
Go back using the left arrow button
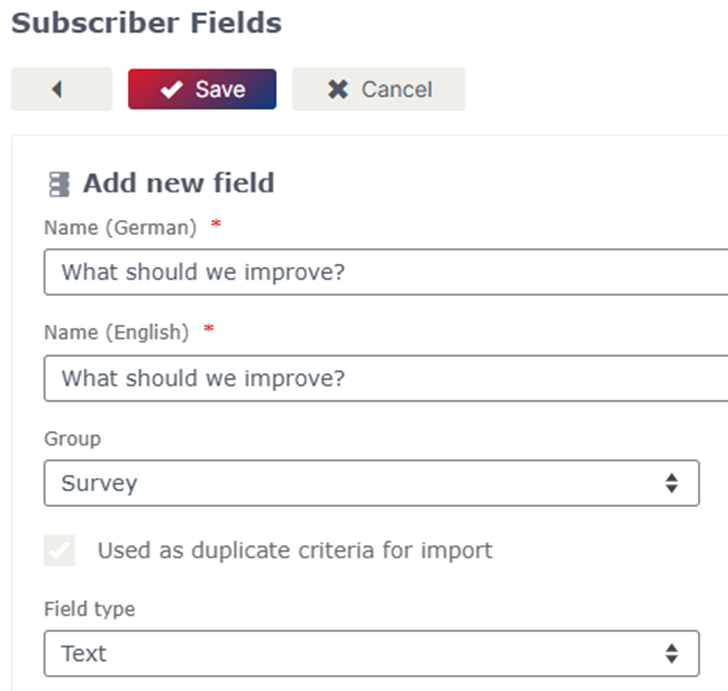point(61,89)
